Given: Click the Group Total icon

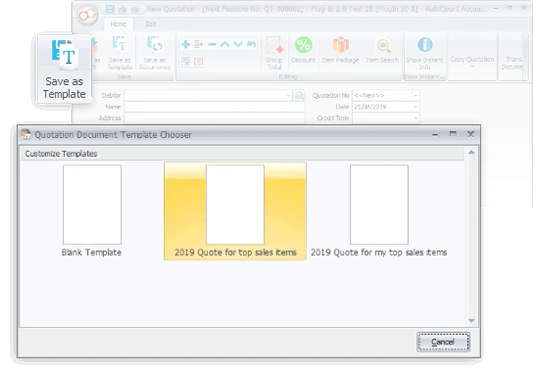Looking at the screenshot, I should 274,45.
